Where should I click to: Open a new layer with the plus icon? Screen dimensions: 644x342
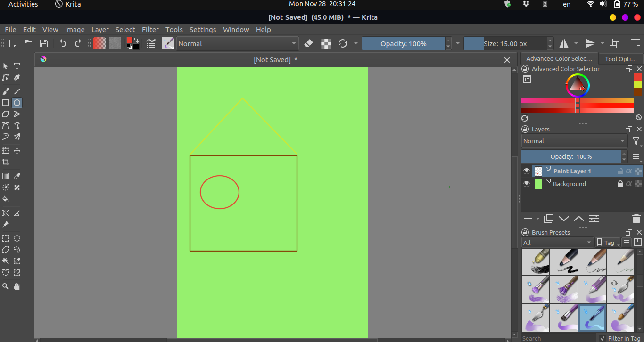(x=528, y=218)
